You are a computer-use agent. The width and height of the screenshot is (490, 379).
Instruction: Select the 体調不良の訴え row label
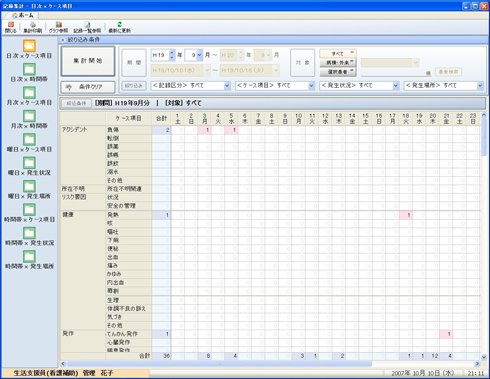coord(128,308)
